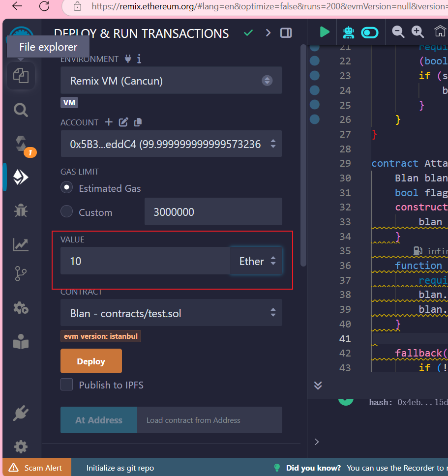Reload the browser page

[44, 6]
